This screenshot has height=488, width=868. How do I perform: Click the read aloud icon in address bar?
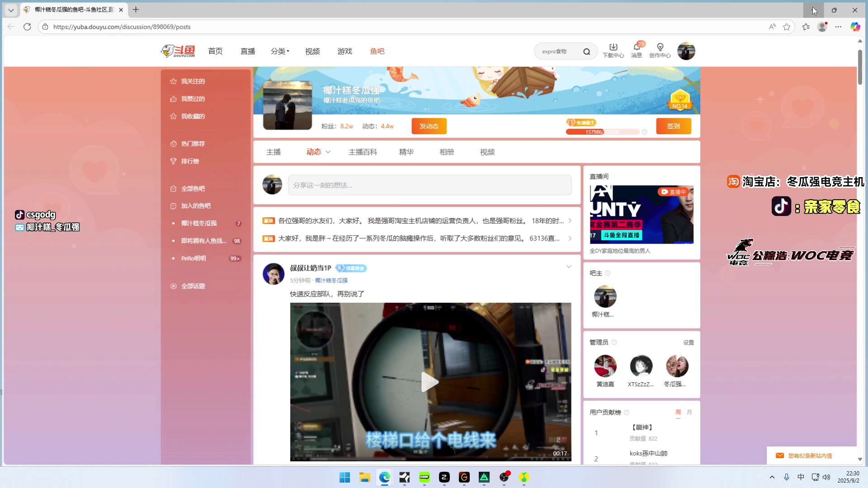click(772, 27)
